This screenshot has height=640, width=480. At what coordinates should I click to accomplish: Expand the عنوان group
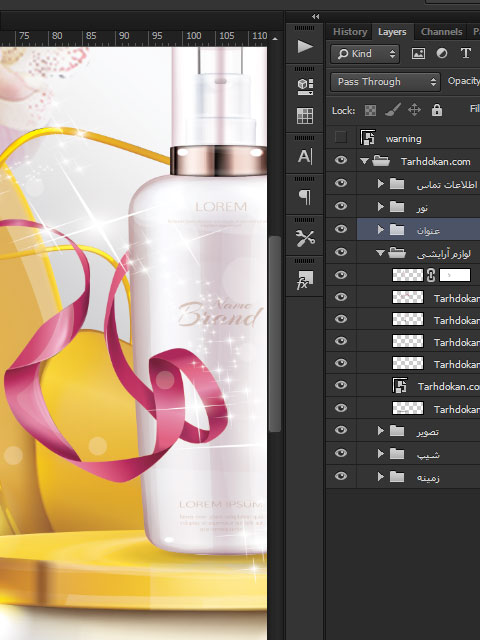tap(381, 230)
